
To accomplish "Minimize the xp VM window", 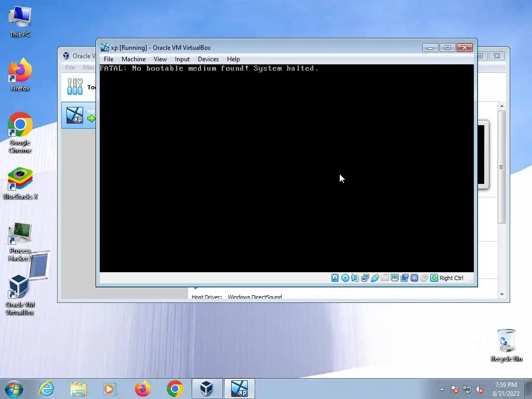I will pyautogui.click(x=430, y=47).
